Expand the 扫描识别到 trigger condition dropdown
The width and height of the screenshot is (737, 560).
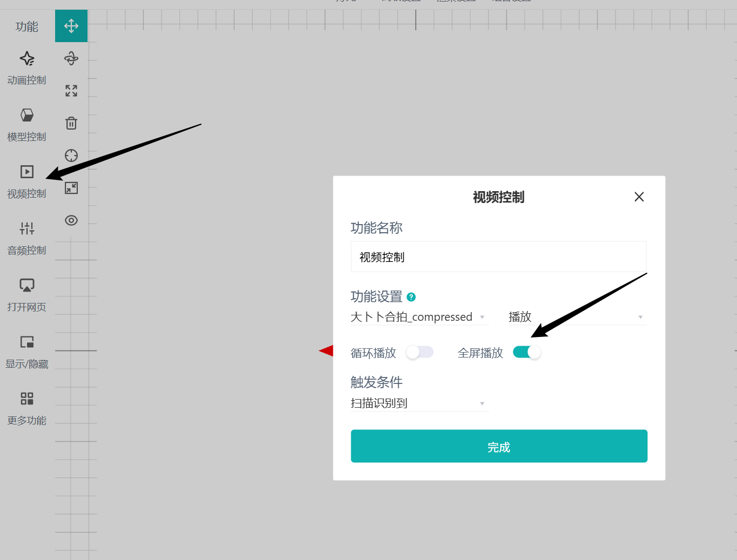coord(419,403)
